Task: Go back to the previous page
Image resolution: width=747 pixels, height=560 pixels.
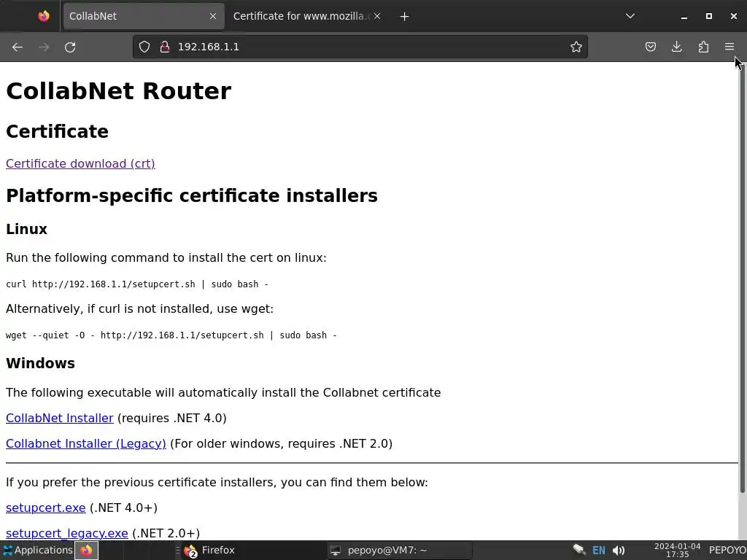Action: pos(18,47)
